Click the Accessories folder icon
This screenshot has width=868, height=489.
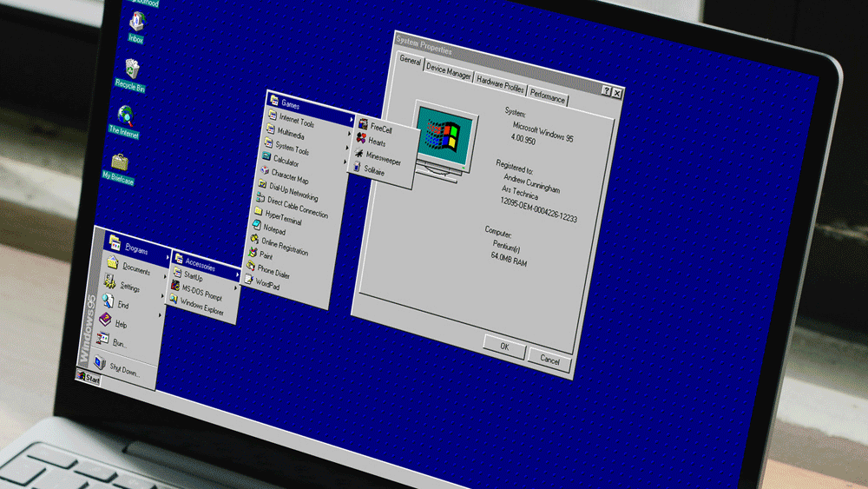(x=179, y=259)
